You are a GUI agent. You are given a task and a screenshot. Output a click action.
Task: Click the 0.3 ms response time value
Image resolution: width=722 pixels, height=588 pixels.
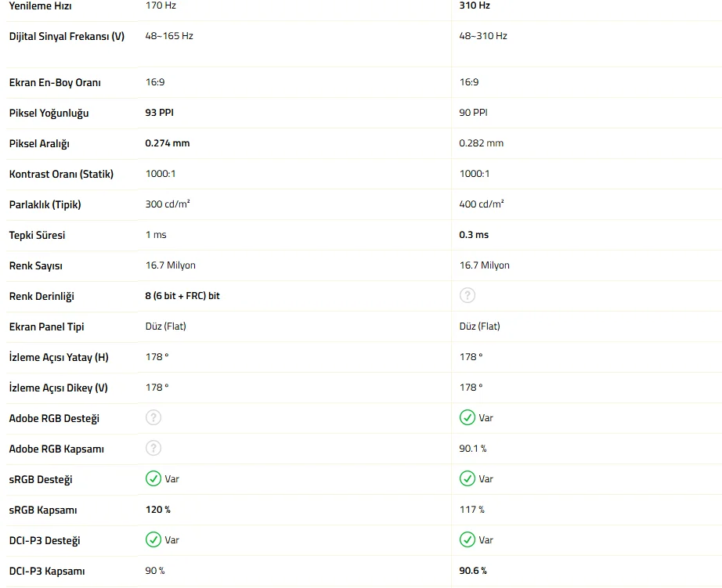474,235
